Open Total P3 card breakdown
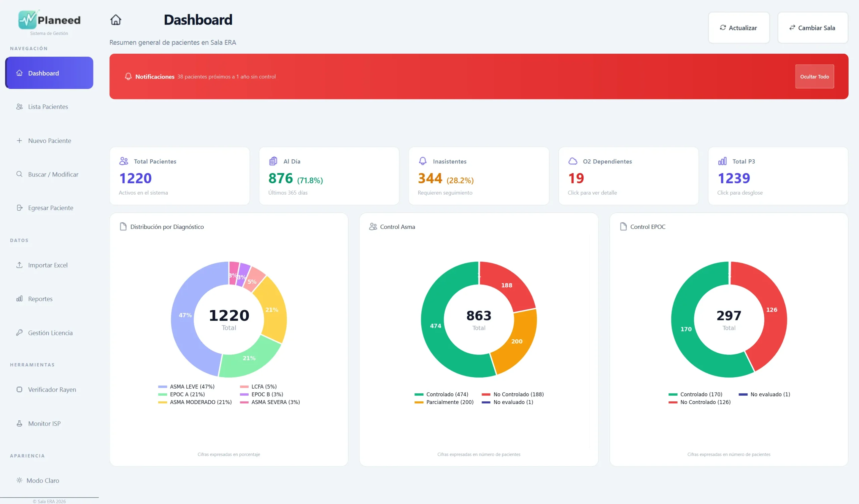Viewport: 859px width, 504px height. click(x=778, y=176)
